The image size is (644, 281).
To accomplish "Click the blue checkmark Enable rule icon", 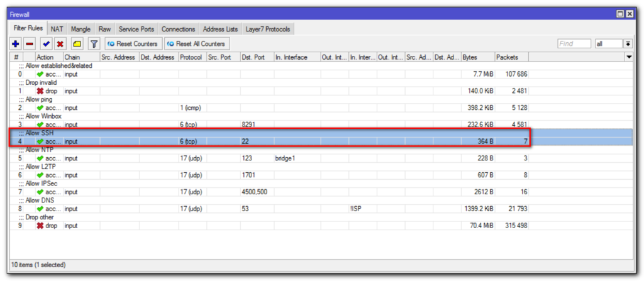I will coord(46,44).
